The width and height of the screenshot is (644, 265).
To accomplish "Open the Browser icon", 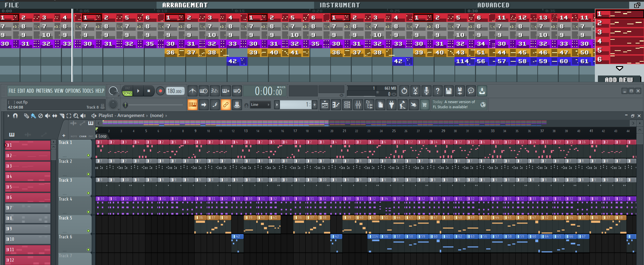I will [369, 105].
